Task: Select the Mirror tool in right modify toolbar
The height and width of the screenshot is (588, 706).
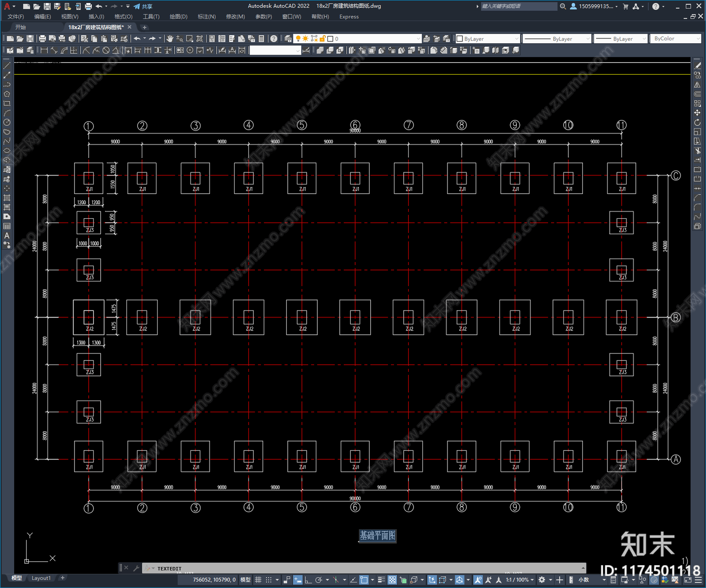Action: pyautogui.click(x=697, y=85)
